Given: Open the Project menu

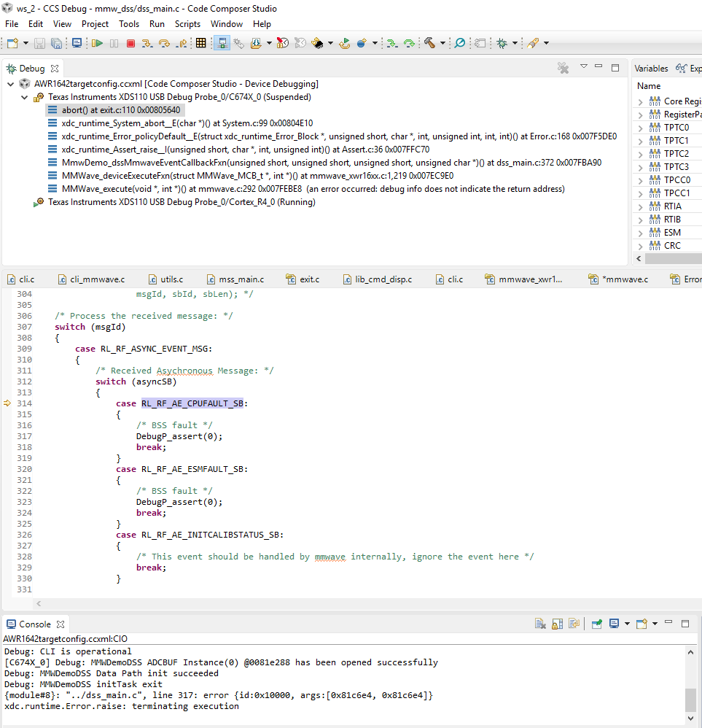Looking at the screenshot, I should [95, 23].
